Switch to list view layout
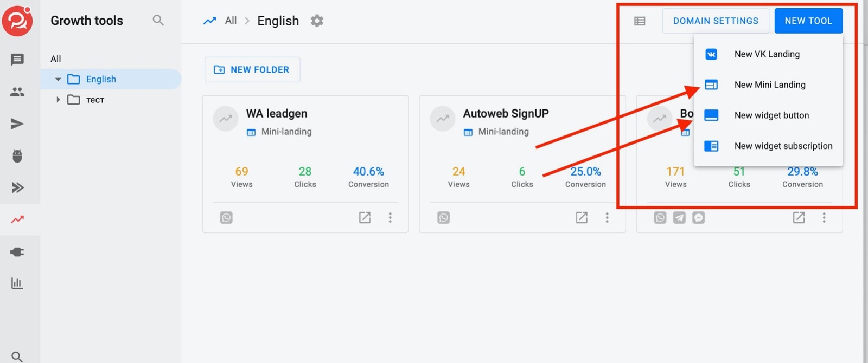Viewport: 868px width, 363px height. 640,21
